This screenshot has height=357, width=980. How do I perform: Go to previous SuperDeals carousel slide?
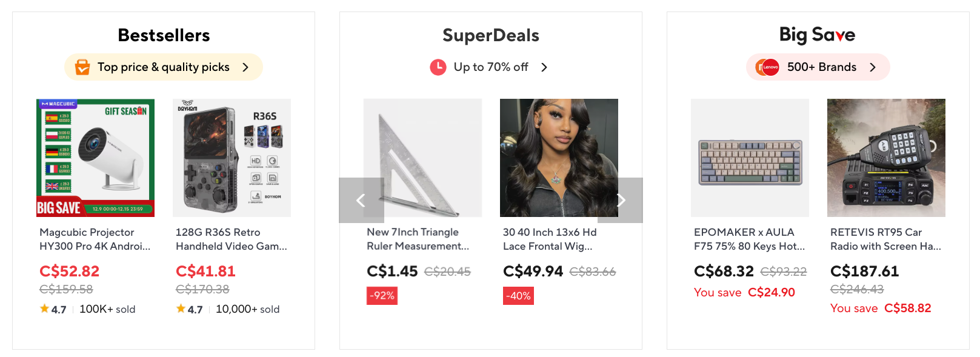pyautogui.click(x=361, y=200)
